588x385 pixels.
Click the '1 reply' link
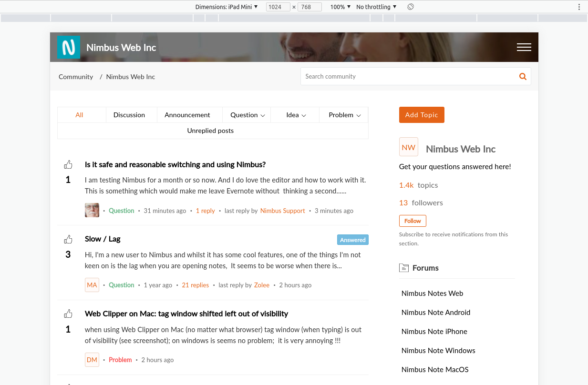pos(205,211)
